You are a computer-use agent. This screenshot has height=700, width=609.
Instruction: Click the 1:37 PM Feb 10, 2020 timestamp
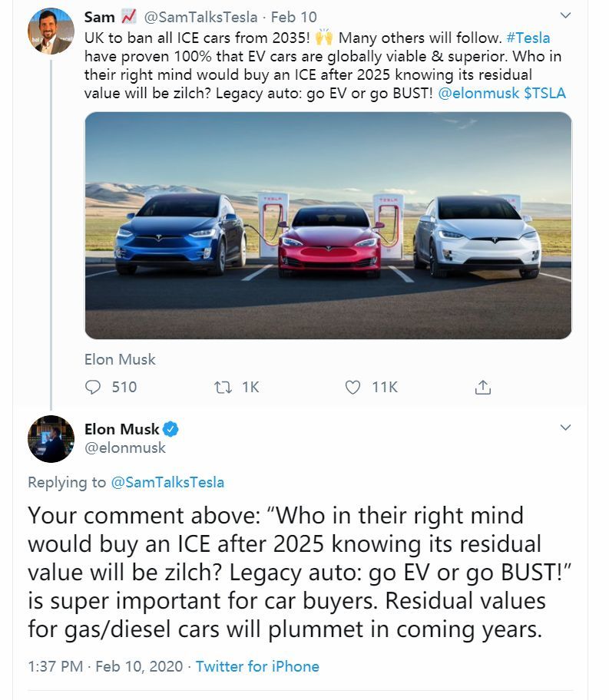[x=105, y=666]
